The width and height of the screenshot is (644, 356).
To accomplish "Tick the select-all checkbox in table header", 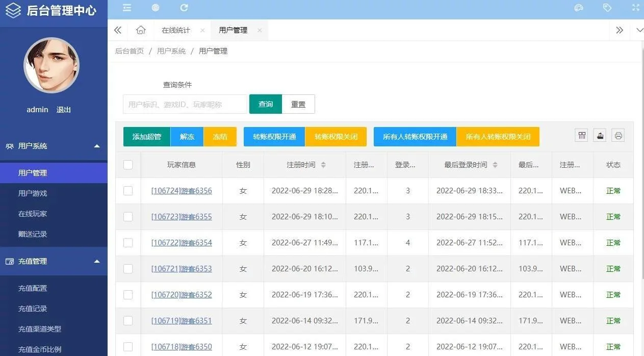I will 128,165.
